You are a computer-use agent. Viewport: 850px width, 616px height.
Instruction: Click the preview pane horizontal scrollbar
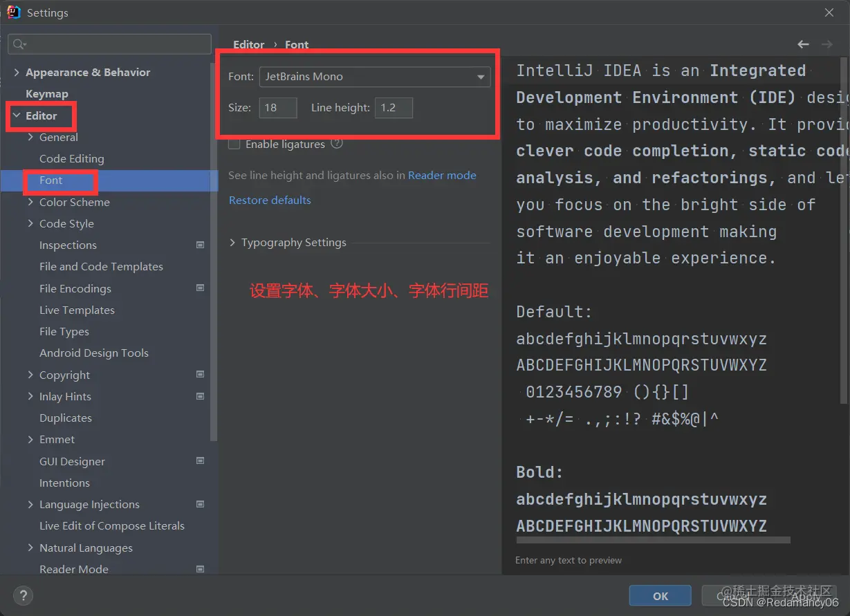click(x=653, y=539)
